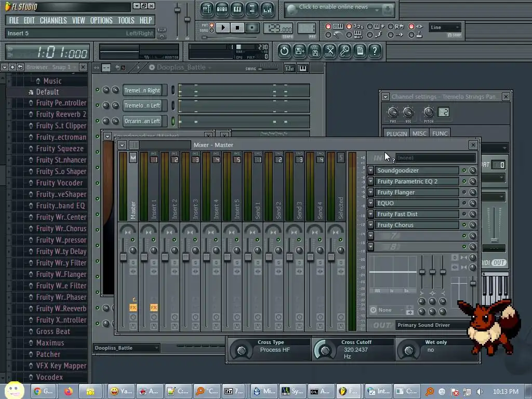Adjust the Master track volume fader
The image size is (532, 399).
pos(123,257)
